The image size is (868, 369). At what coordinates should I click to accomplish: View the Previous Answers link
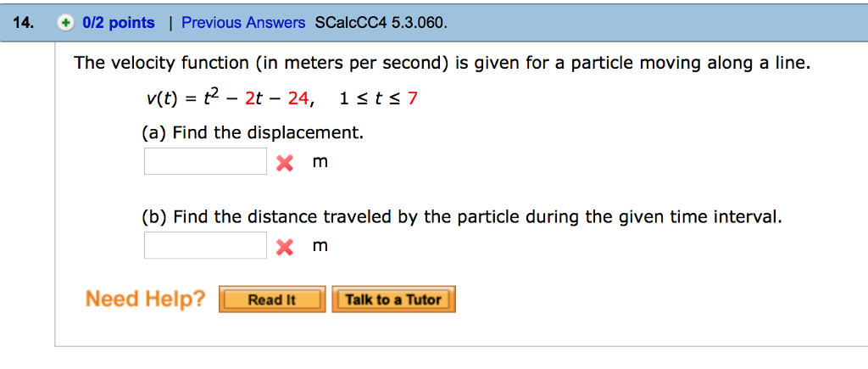pos(243,23)
